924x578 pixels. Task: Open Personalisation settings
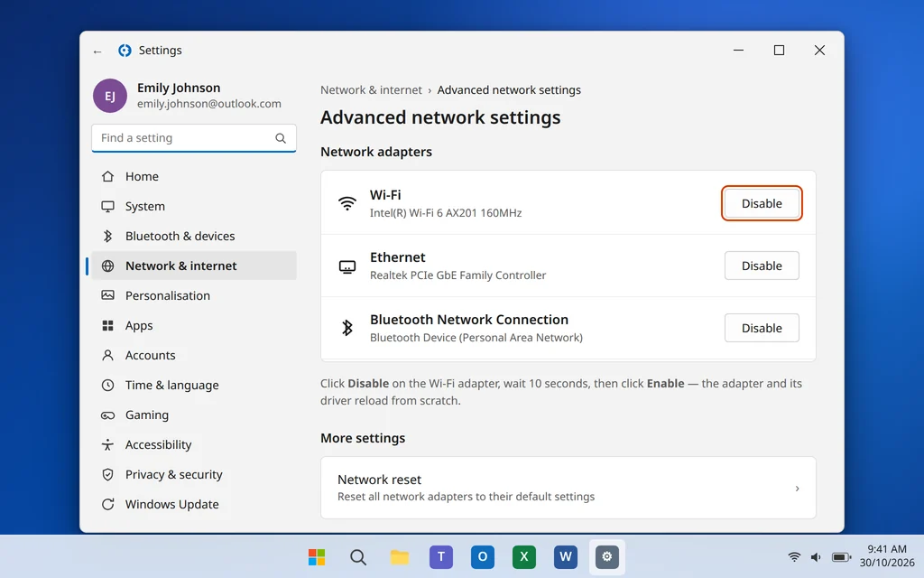[192, 295]
